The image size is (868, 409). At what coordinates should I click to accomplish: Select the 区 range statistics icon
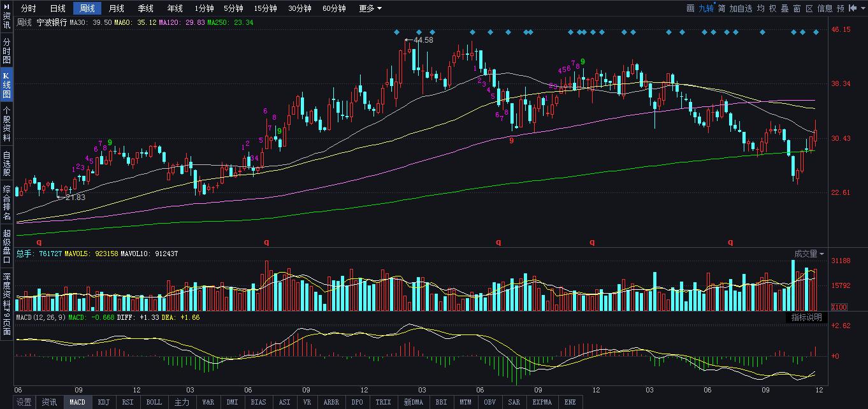(x=809, y=8)
